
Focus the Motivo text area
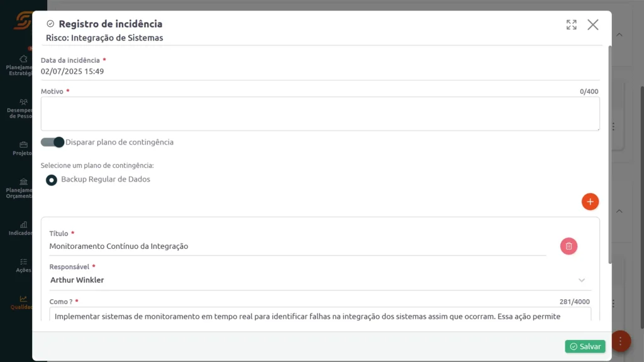click(x=320, y=114)
